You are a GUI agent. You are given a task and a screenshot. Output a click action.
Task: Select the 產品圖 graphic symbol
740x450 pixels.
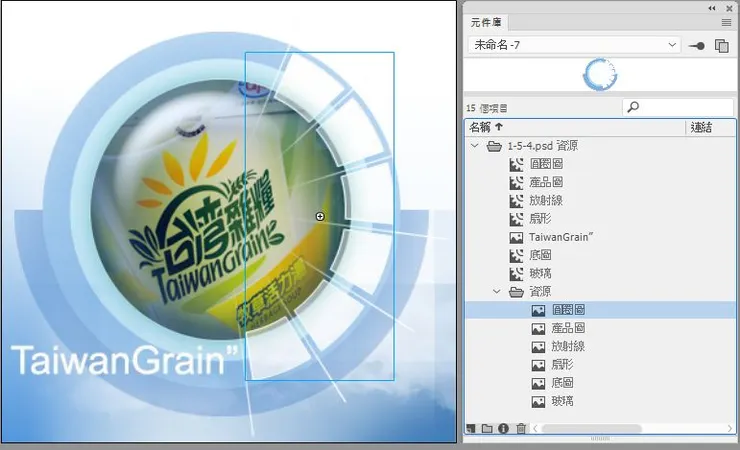tap(599, 182)
